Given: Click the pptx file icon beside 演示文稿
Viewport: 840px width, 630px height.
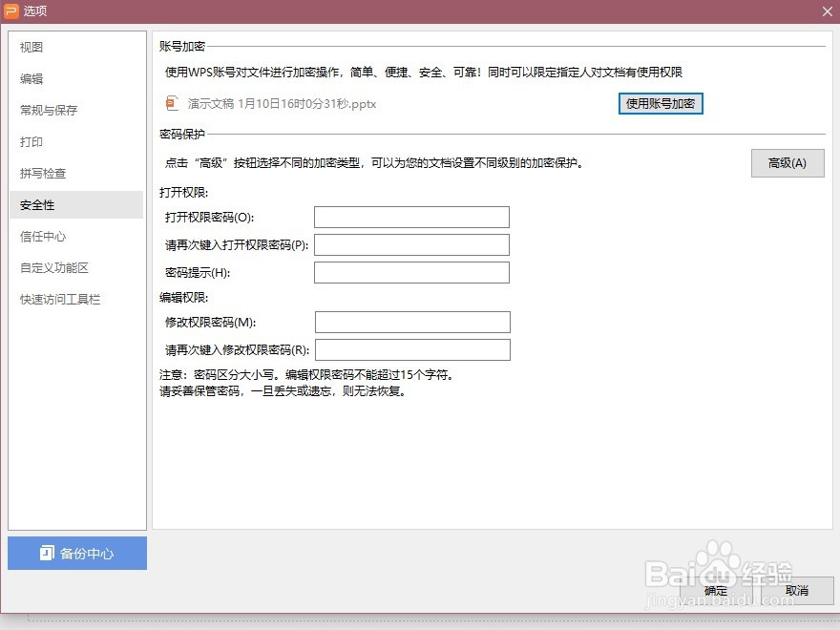Looking at the screenshot, I should point(172,103).
